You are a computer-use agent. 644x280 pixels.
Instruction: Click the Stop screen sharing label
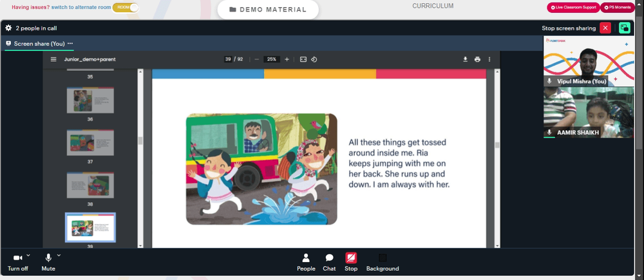click(x=569, y=28)
